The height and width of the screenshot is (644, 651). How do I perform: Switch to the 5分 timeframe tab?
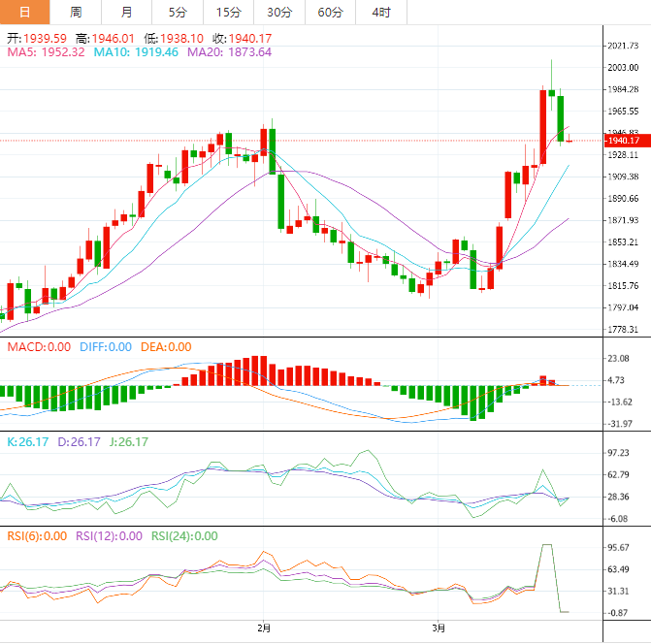pyautogui.click(x=178, y=12)
